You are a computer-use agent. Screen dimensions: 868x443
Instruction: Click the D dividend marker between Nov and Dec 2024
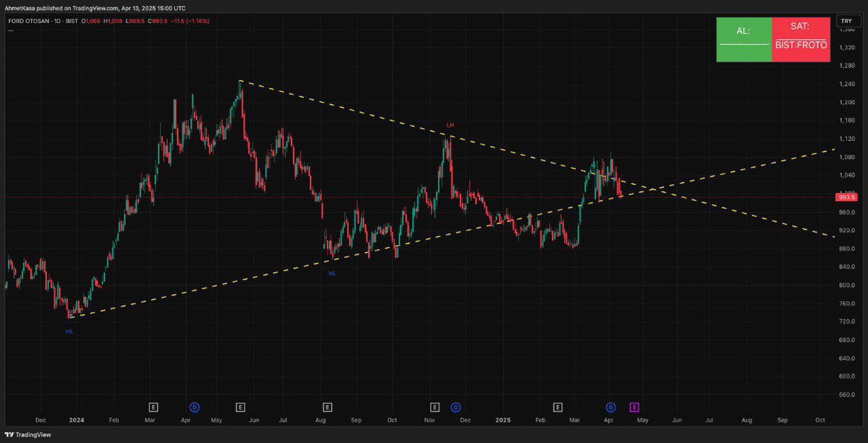tap(456, 408)
